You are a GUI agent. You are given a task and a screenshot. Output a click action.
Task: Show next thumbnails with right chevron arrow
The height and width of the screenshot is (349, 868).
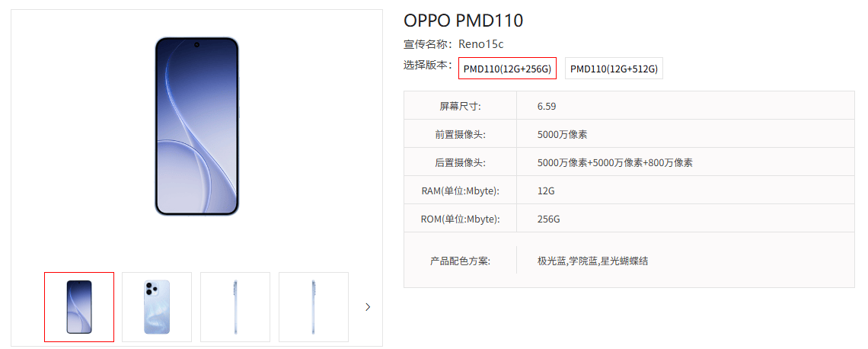click(368, 307)
